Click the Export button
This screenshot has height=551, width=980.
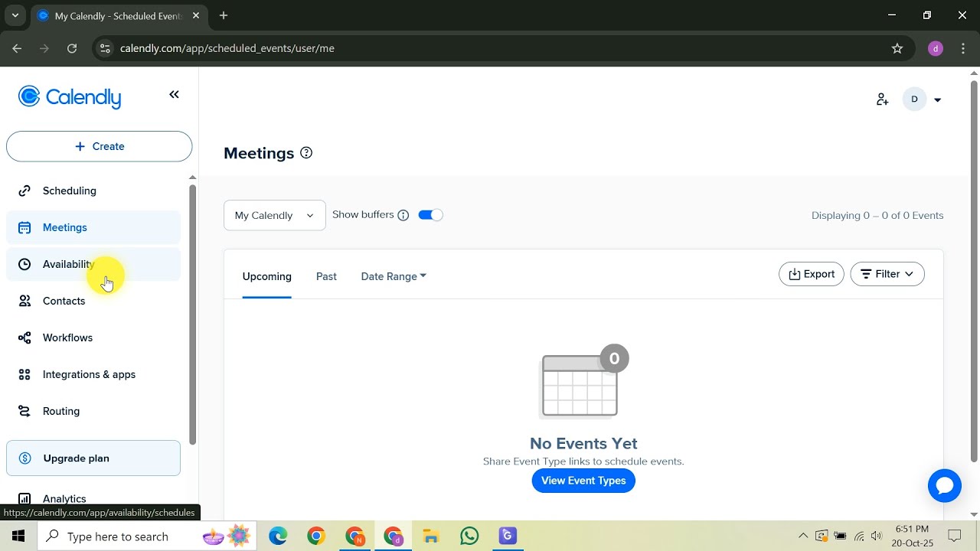[x=812, y=274]
